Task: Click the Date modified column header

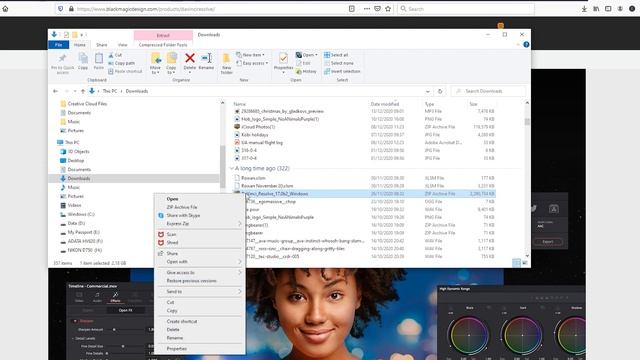Action: pyautogui.click(x=385, y=104)
